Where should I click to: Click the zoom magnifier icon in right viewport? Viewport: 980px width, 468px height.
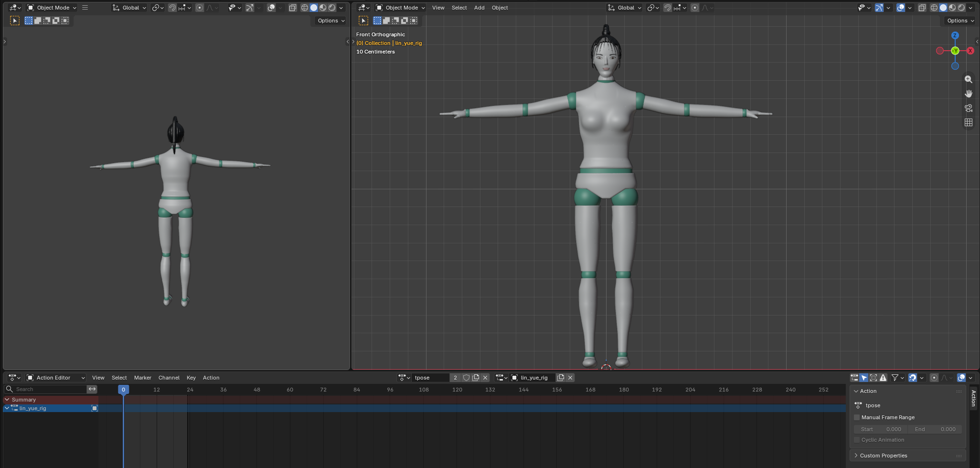(x=969, y=79)
